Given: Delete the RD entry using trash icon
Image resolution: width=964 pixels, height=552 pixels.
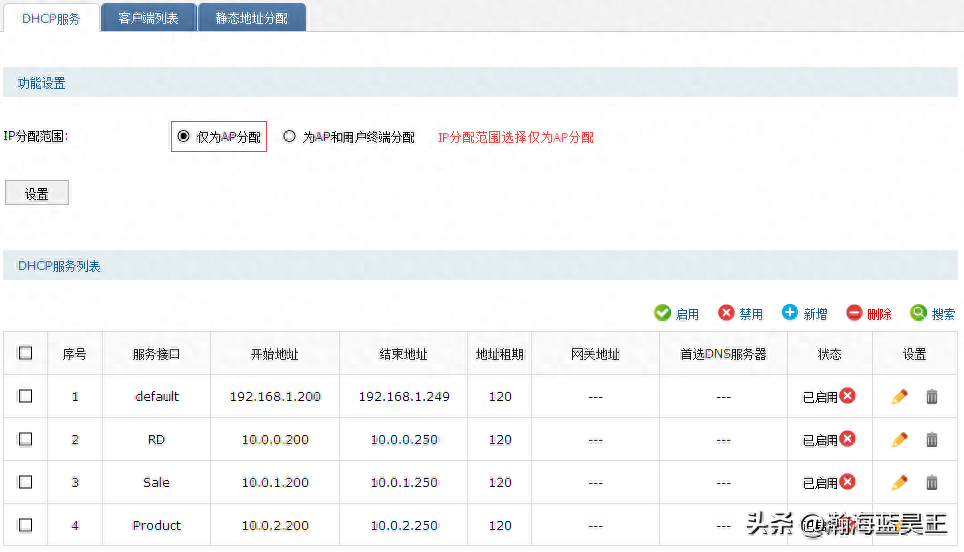Looking at the screenshot, I should coord(932,440).
